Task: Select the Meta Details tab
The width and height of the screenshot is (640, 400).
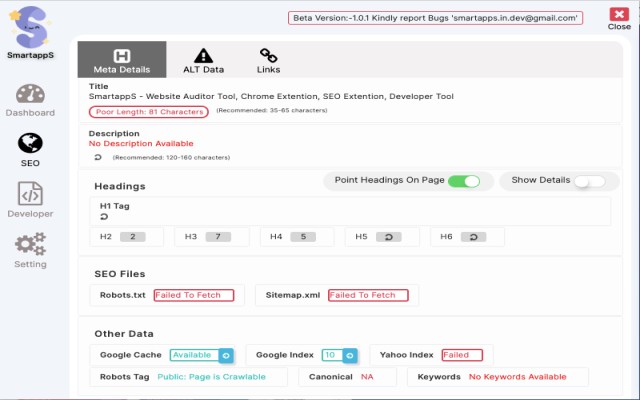Action: point(122,61)
